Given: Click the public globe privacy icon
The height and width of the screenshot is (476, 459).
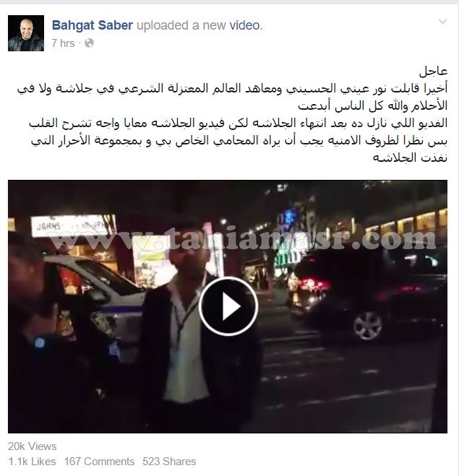Looking at the screenshot, I should (x=89, y=43).
